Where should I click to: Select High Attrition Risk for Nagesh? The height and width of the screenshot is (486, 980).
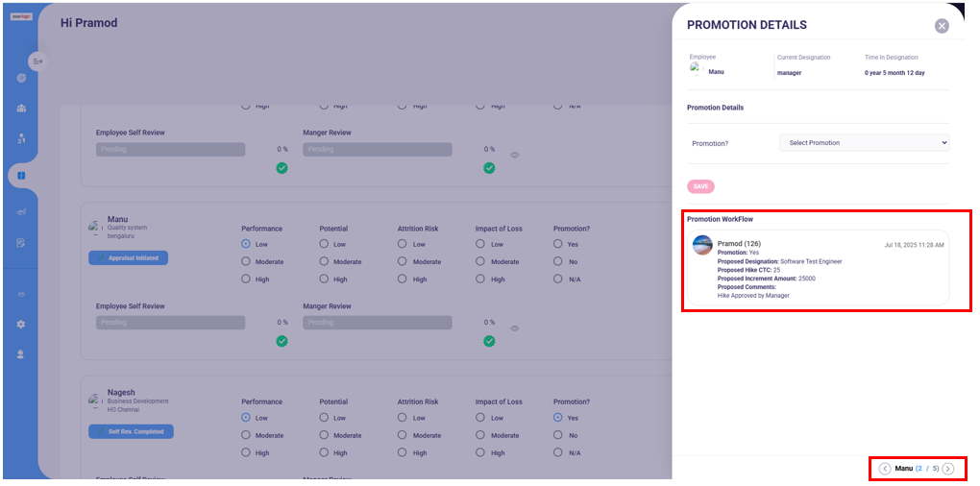tap(402, 452)
